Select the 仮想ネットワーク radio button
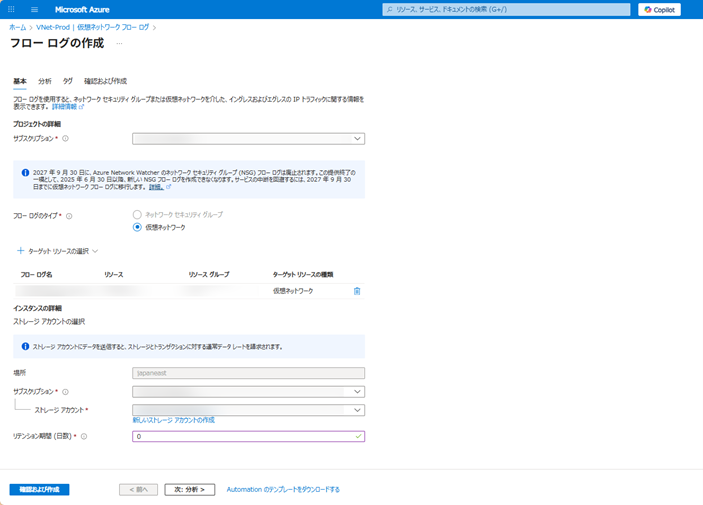Viewport: 703px width, 505px height. (x=137, y=227)
